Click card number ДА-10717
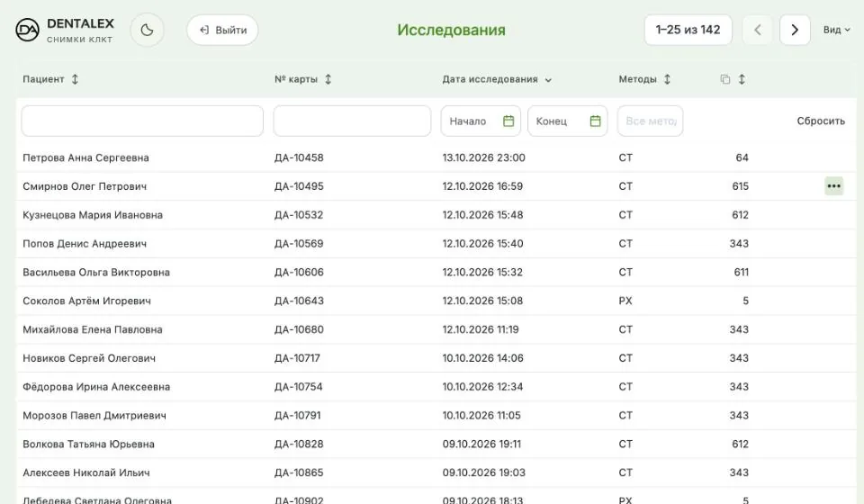Image resolution: width=864 pixels, height=504 pixels. (297, 358)
